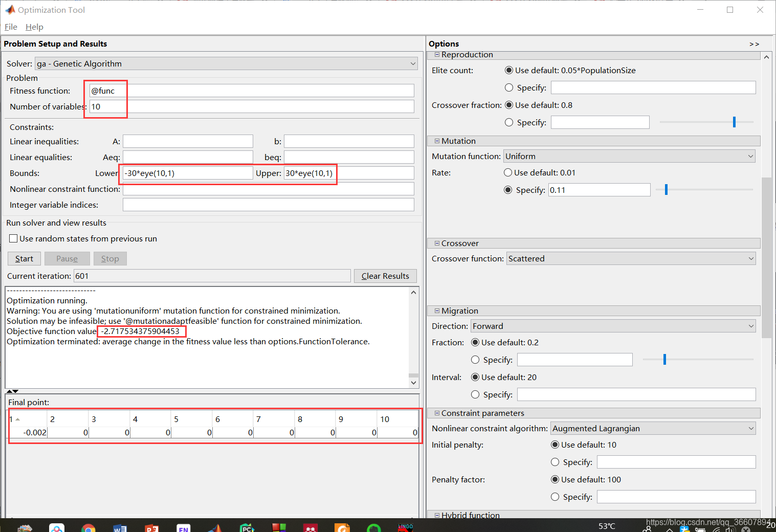The width and height of the screenshot is (776, 532).
Task: Enable use random states from previous run
Action: pyautogui.click(x=13, y=238)
